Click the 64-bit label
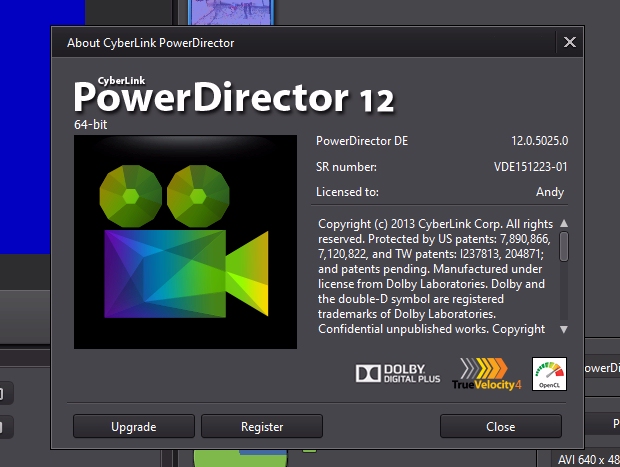This screenshot has height=467, width=620. pos(90,125)
